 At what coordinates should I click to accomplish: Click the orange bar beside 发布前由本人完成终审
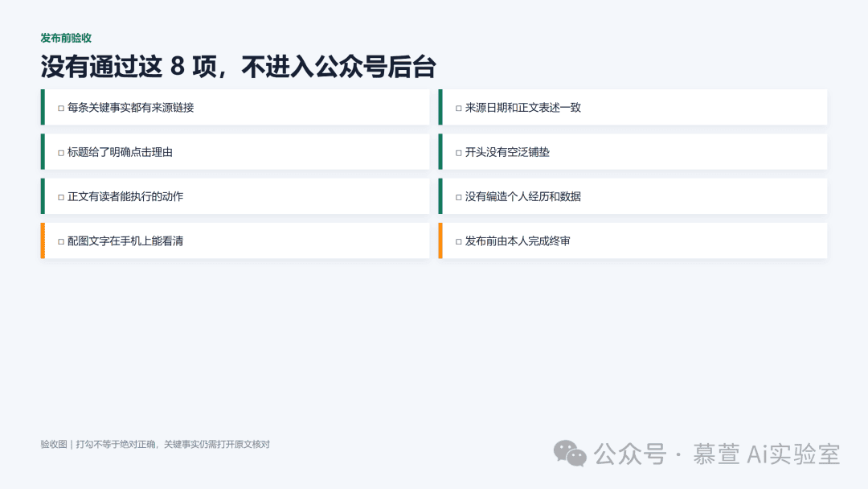pyautogui.click(x=440, y=240)
